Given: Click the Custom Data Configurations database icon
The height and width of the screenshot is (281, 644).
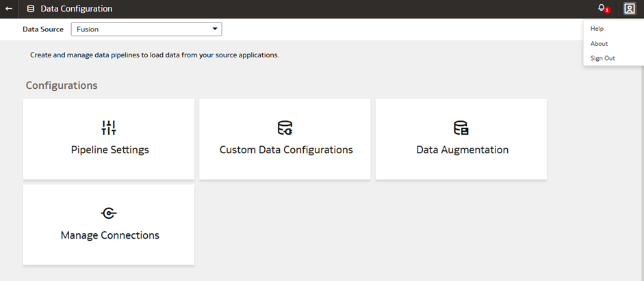Looking at the screenshot, I should 285,128.
